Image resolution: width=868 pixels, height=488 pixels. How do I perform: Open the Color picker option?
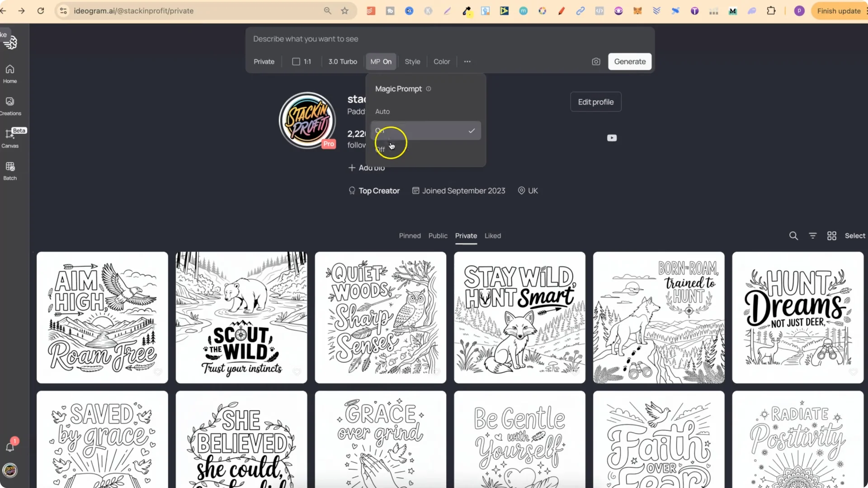click(441, 61)
